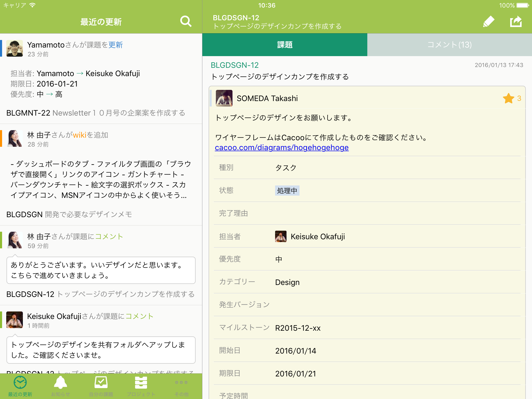Tap the pencil edit issue icon

click(489, 22)
